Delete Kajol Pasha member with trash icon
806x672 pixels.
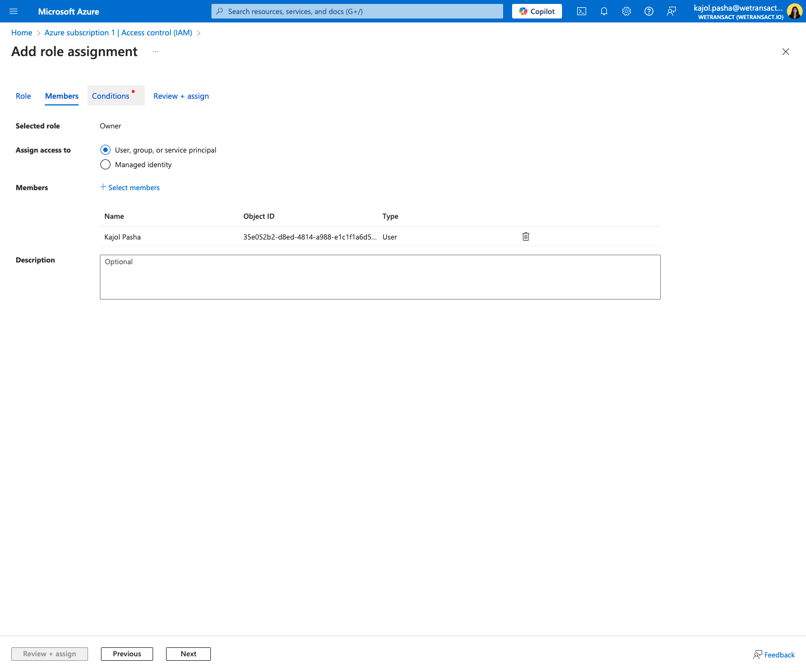526,237
